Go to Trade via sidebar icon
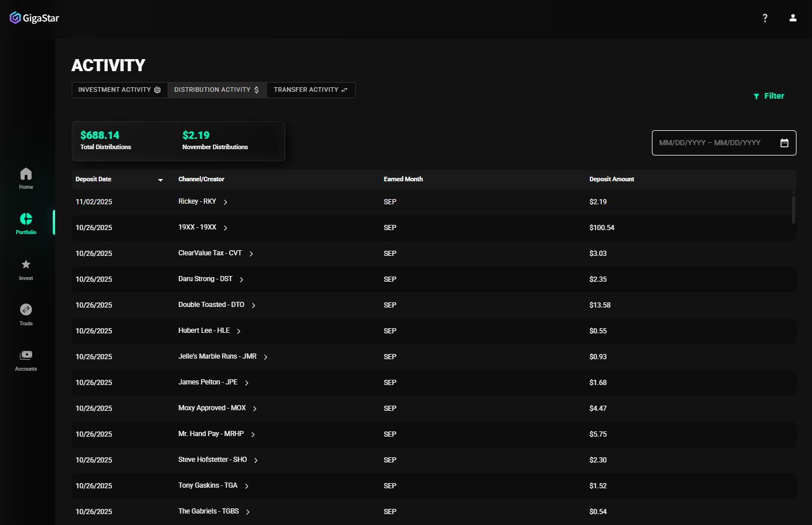812x525 pixels. click(x=26, y=313)
